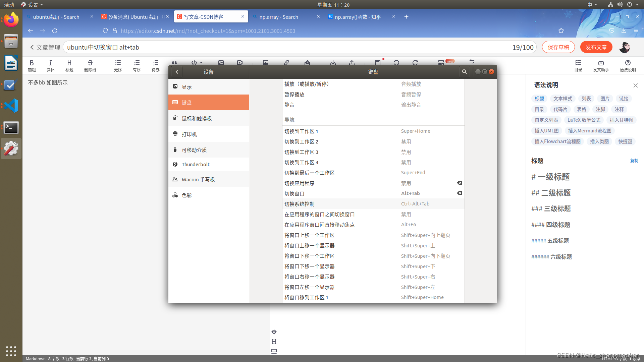Viewport: 644px width, 362px height.
Task: Reload the current Firefox page
Action: click(x=55, y=31)
